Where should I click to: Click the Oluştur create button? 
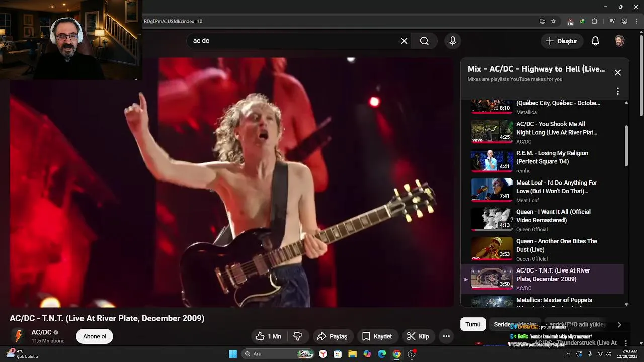562,41
